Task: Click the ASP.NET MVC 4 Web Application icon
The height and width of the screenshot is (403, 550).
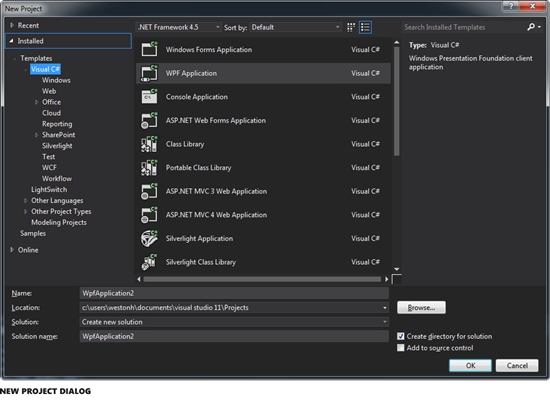Action: 149,215
